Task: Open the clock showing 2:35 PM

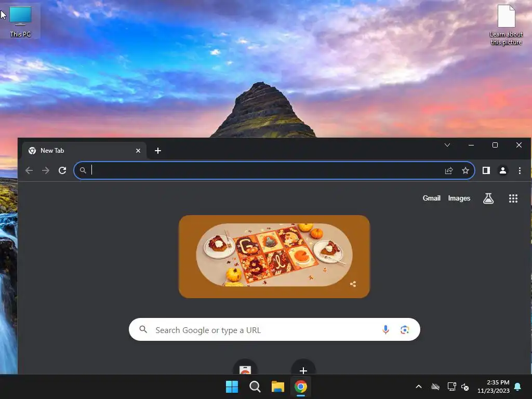Action: click(x=494, y=387)
